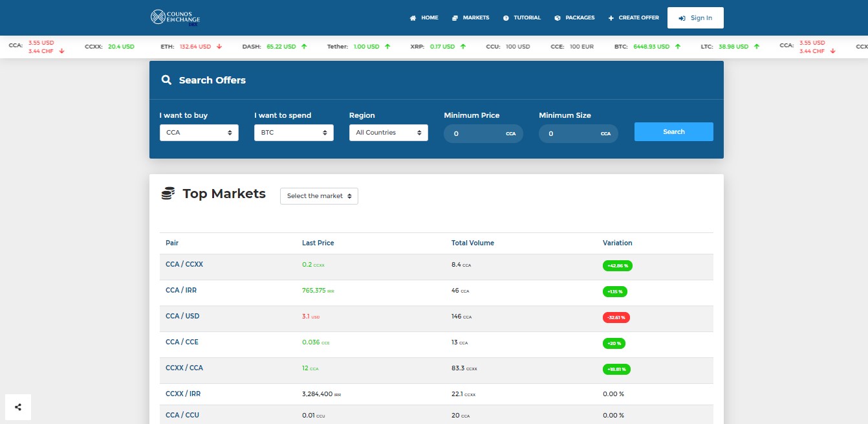Click the Minimum Price input field
This screenshot has width=868, height=424.
point(483,133)
